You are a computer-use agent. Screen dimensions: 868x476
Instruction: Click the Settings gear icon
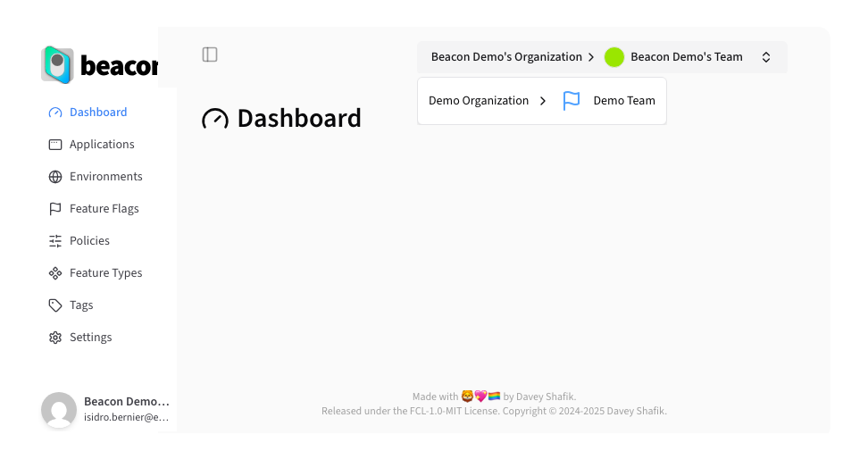pyautogui.click(x=55, y=338)
